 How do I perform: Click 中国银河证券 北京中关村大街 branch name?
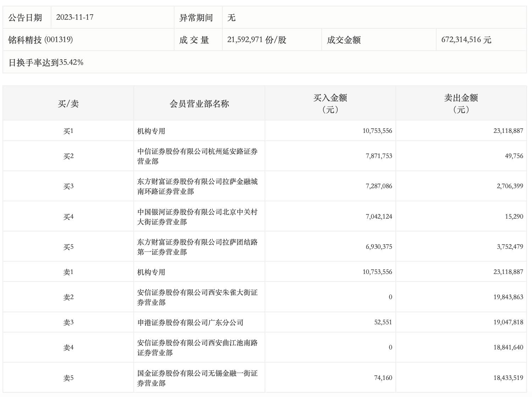pos(197,217)
